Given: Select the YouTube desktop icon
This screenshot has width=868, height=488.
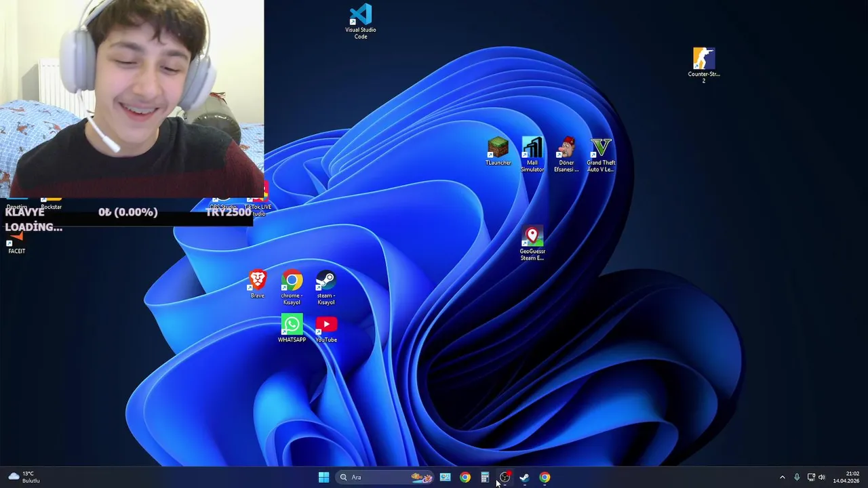Looking at the screenshot, I should pos(325,328).
